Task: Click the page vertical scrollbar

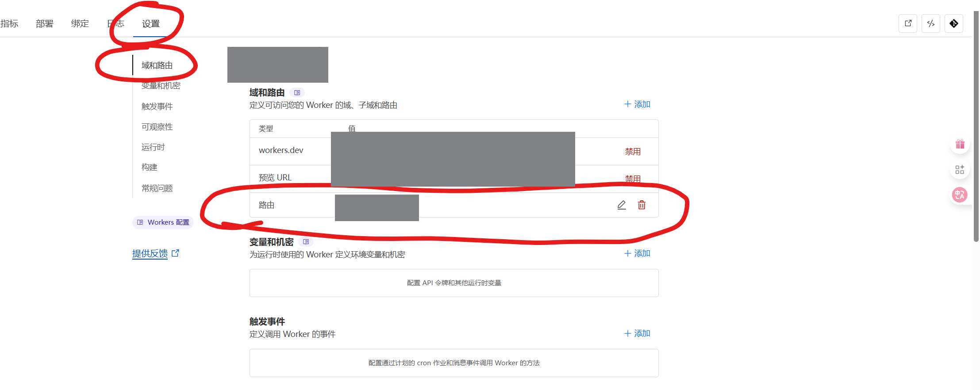Action: pyautogui.click(x=976, y=126)
